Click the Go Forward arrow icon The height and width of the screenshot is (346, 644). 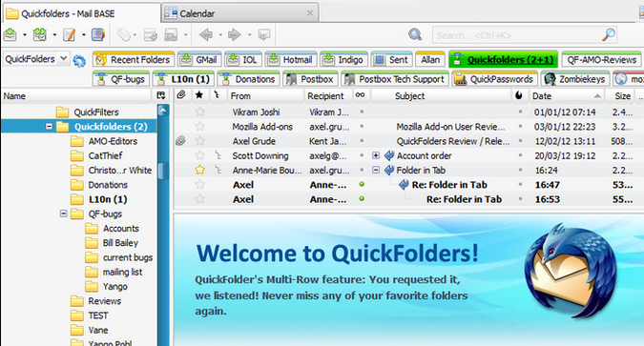pyautogui.click(x=235, y=35)
